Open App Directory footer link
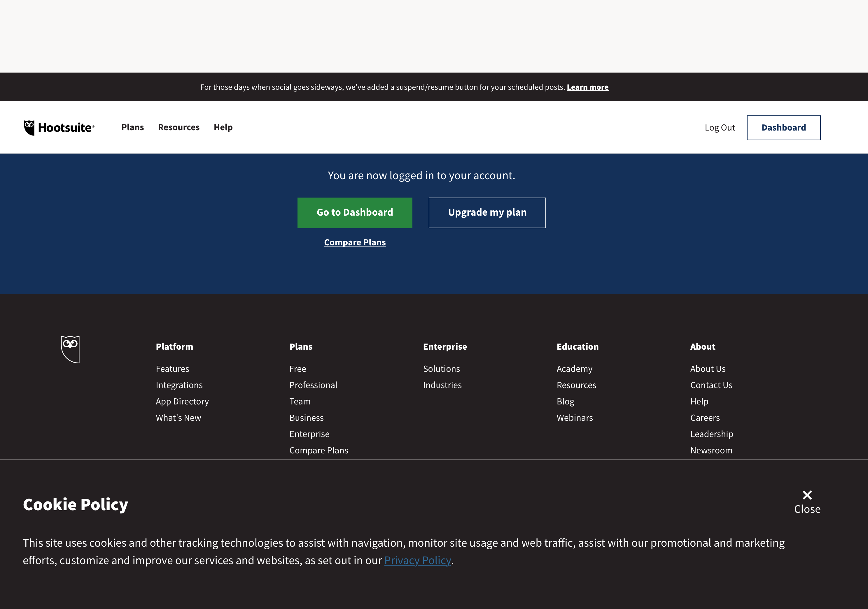 pos(182,401)
